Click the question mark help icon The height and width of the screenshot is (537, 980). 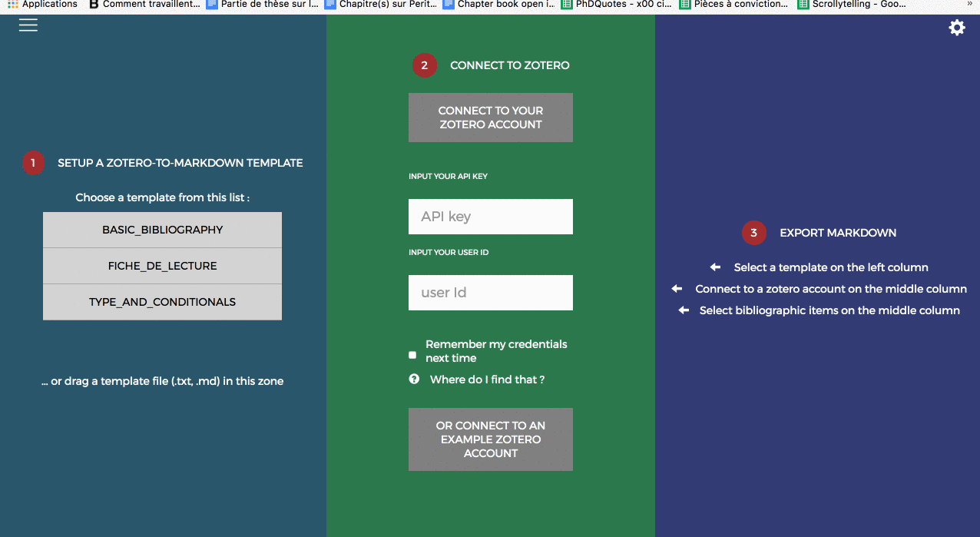pos(414,379)
